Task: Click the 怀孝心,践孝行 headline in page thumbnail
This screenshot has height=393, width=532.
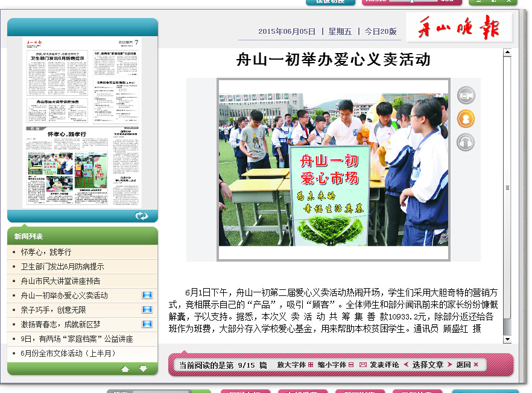Action: coord(67,134)
